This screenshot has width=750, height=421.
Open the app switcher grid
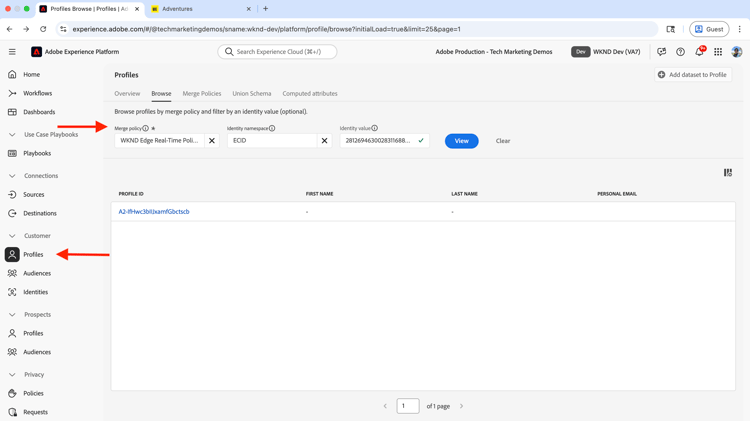(718, 52)
